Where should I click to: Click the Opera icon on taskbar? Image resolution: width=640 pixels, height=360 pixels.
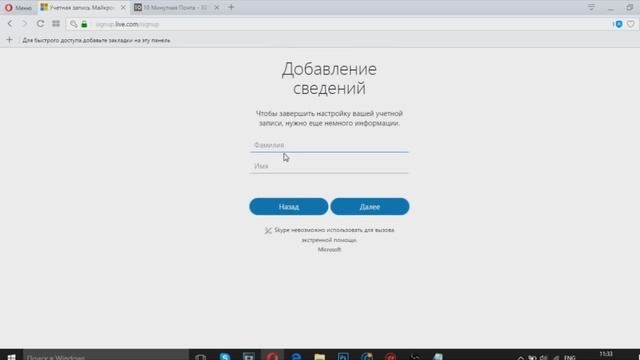point(272,356)
